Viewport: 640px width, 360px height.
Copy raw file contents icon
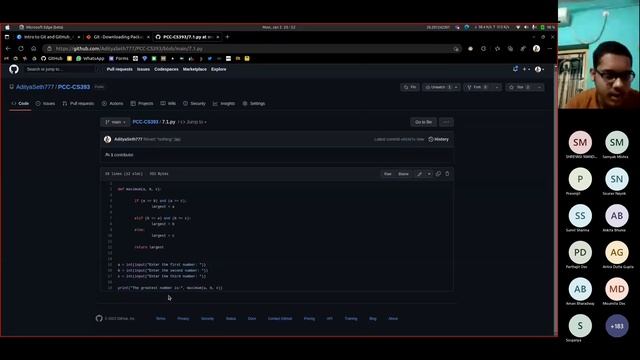pos(438,174)
